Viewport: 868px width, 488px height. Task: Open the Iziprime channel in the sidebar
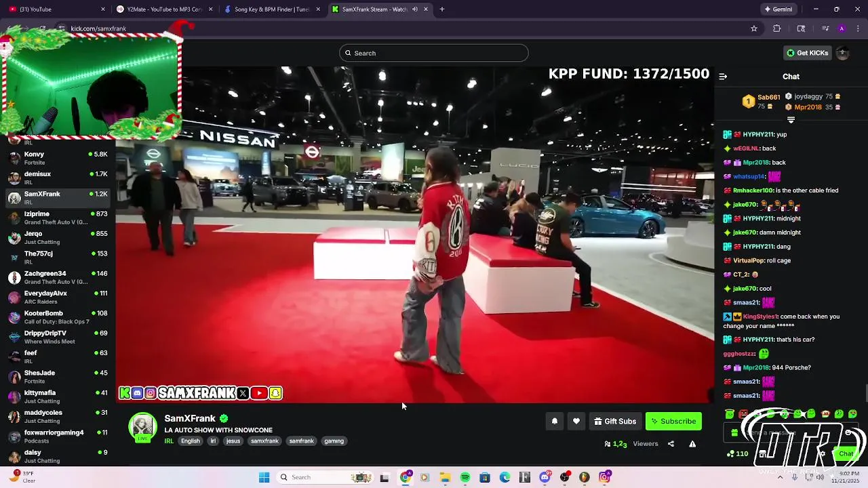click(x=58, y=218)
